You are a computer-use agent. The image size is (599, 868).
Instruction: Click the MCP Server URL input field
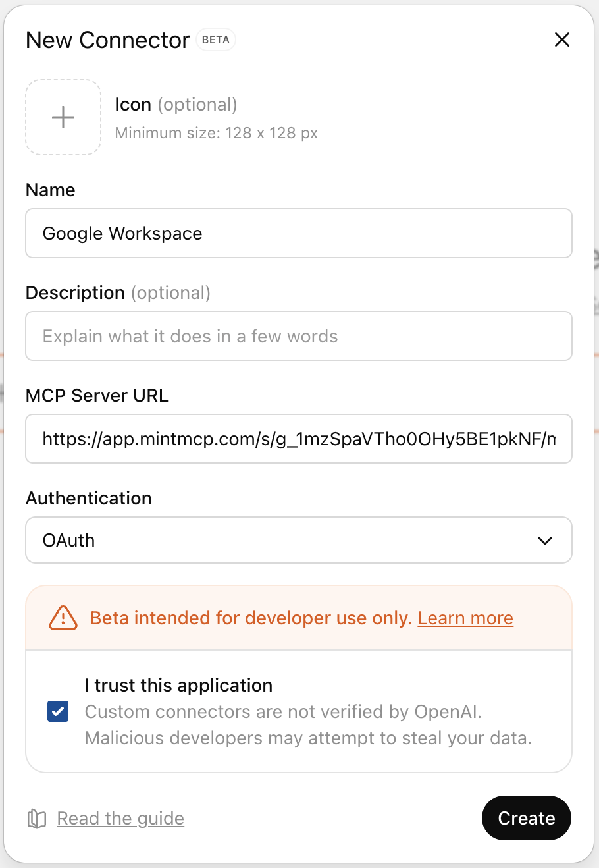tap(298, 439)
